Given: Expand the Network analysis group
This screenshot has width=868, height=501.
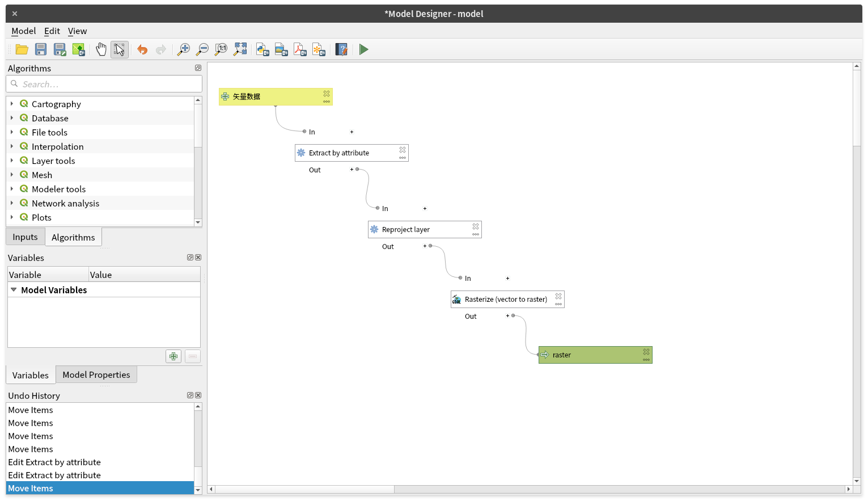Looking at the screenshot, I should [12, 203].
